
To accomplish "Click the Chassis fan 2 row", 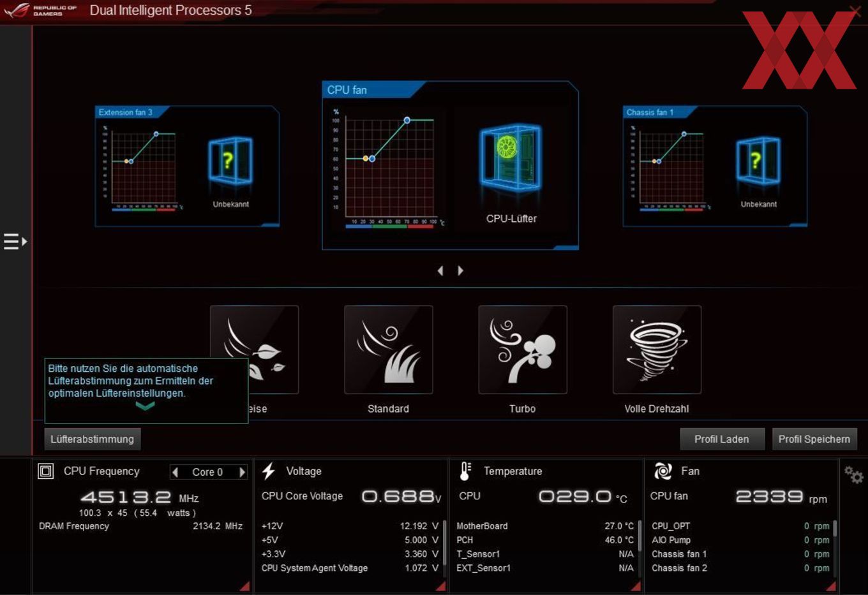I will (x=740, y=568).
